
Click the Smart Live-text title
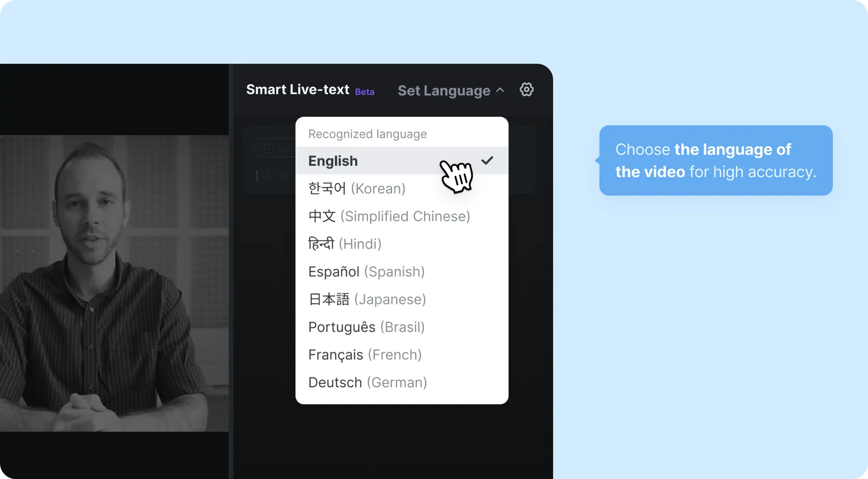tap(298, 89)
